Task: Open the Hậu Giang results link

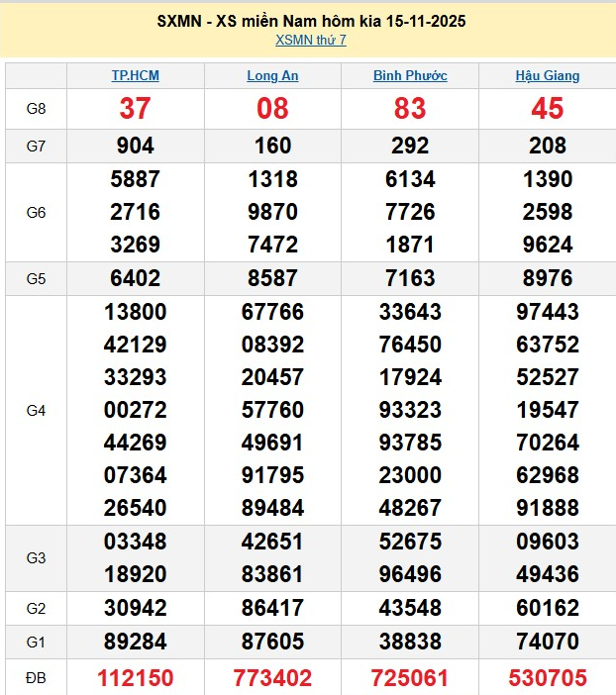Action: (x=548, y=75)
